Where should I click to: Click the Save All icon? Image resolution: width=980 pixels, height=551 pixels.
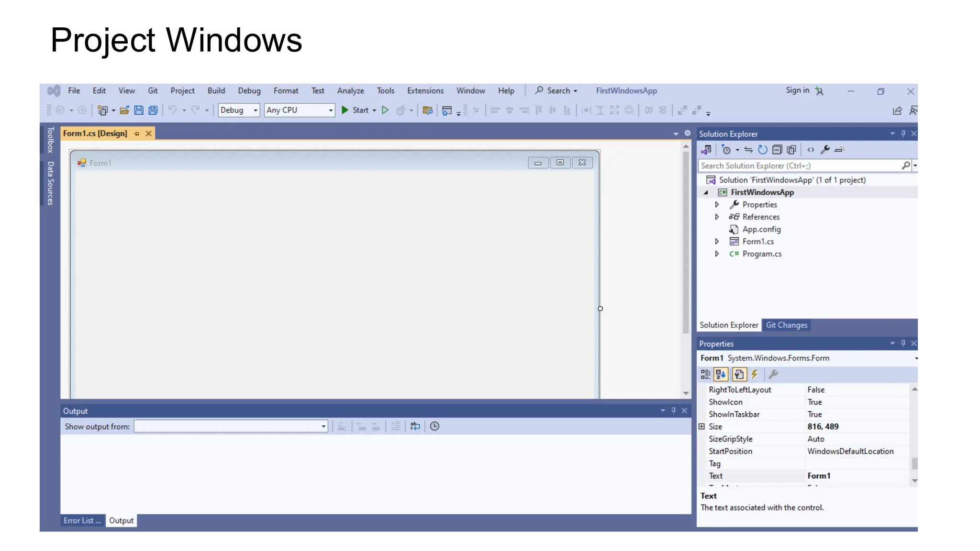click(x=153, y=110)
